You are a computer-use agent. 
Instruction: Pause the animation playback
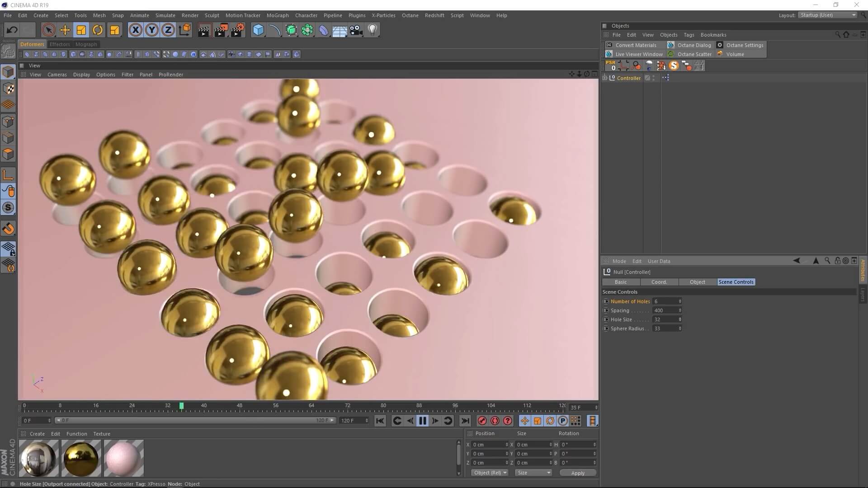[423, 421]
